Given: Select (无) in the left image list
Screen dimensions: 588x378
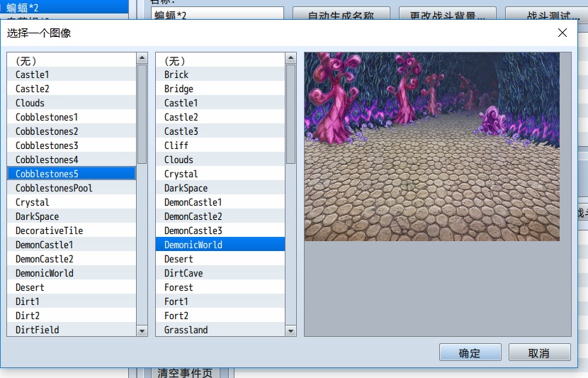Looking at the screenshot, I should click(x=72, y=60).
